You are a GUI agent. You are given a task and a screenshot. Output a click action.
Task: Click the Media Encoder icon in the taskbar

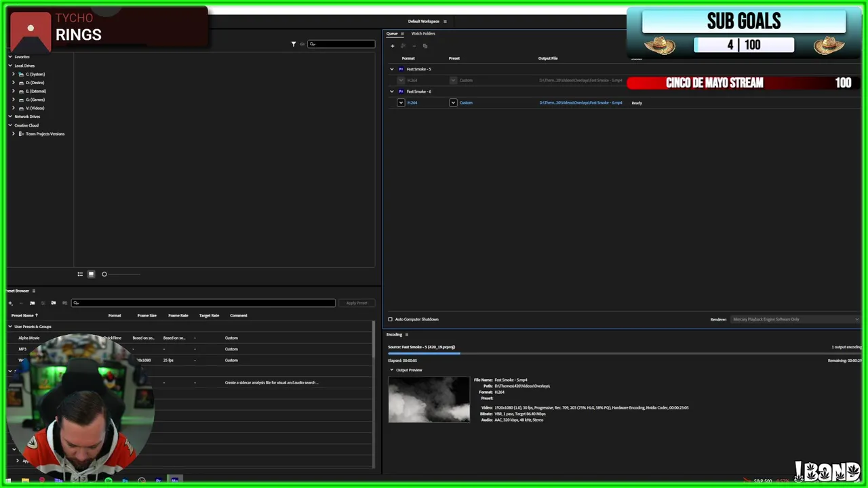pyautogui.click(x=174, y=480)
